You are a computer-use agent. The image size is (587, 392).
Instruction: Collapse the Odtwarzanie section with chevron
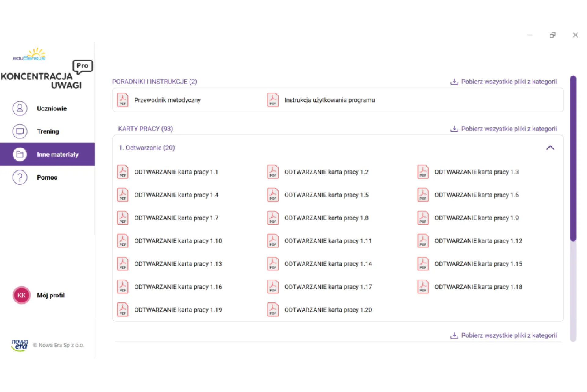coord(550,148)
